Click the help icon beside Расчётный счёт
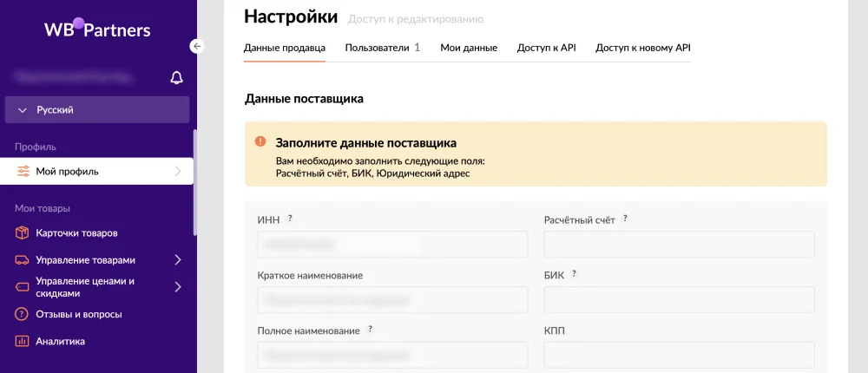Image resolution: width=868 pixels, height=373 pixels. (x=625, y=219)
